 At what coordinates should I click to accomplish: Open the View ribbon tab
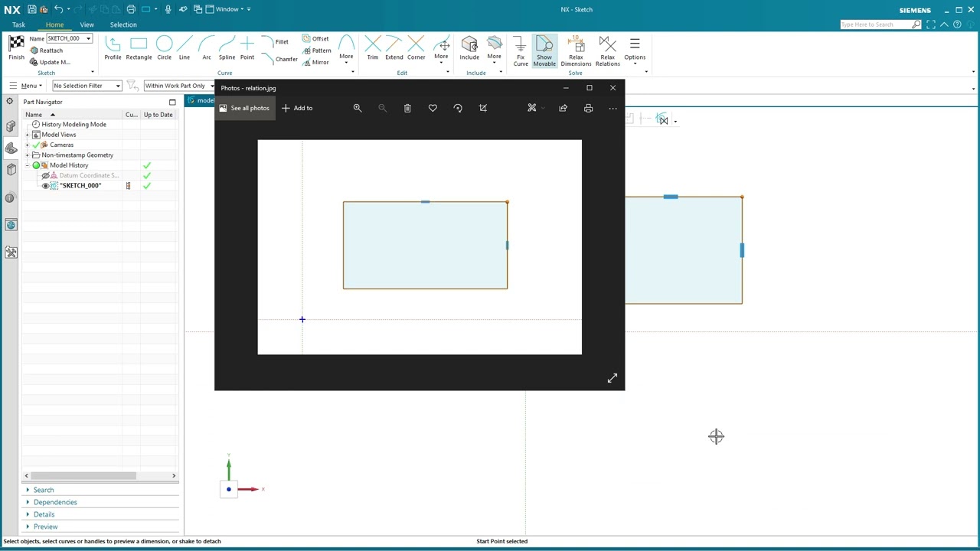pyautogui.click(x=87, y=24)
